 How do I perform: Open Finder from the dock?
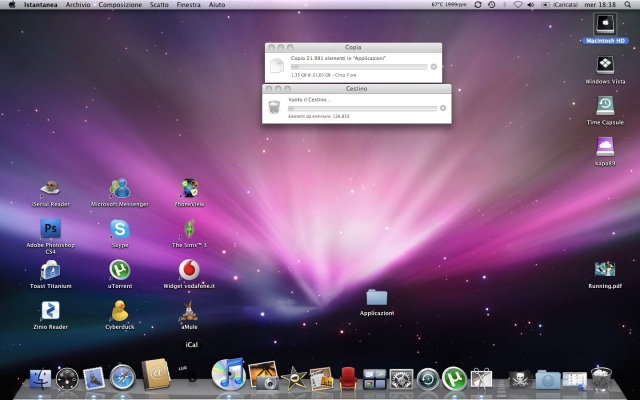tap(40, 379)
